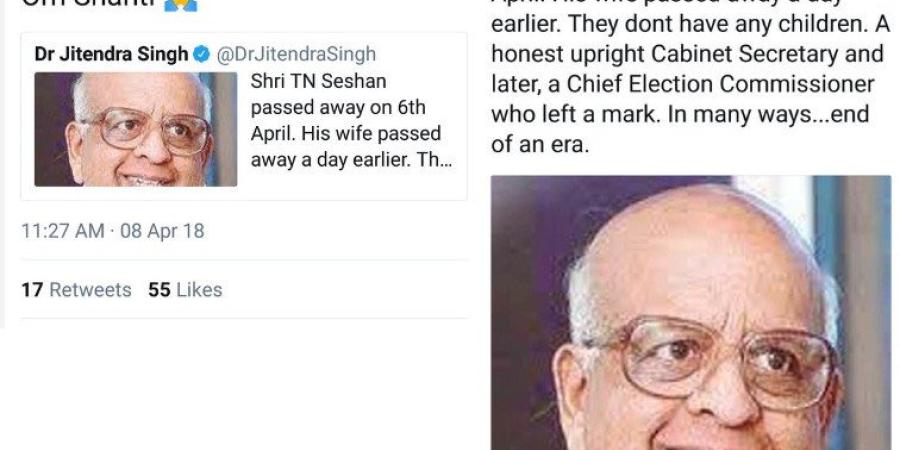Click the blue verified badge beside Dr Jitendra Singh

point(201,55)
